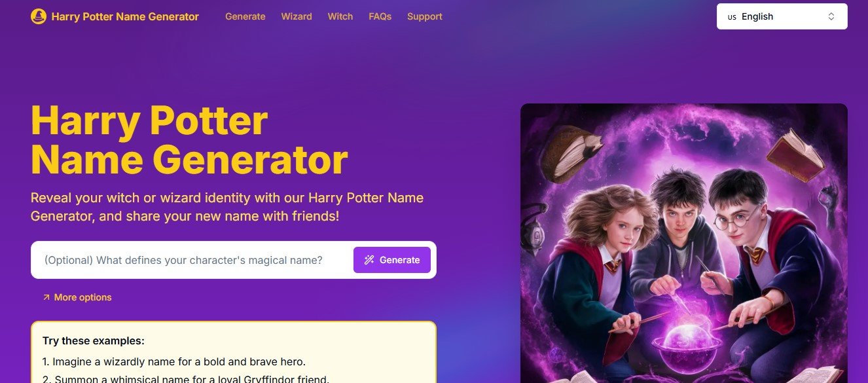Click the magic wand icon in Generate button
The width and height of the screenshot is (868, 383).
[x=369, y=260]
